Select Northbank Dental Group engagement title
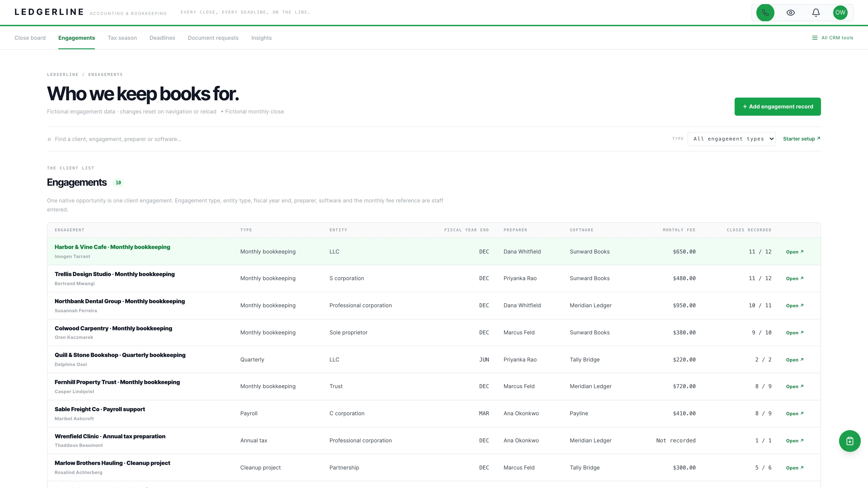The height and width of the screenshot is (488, 868). (120, 301)
